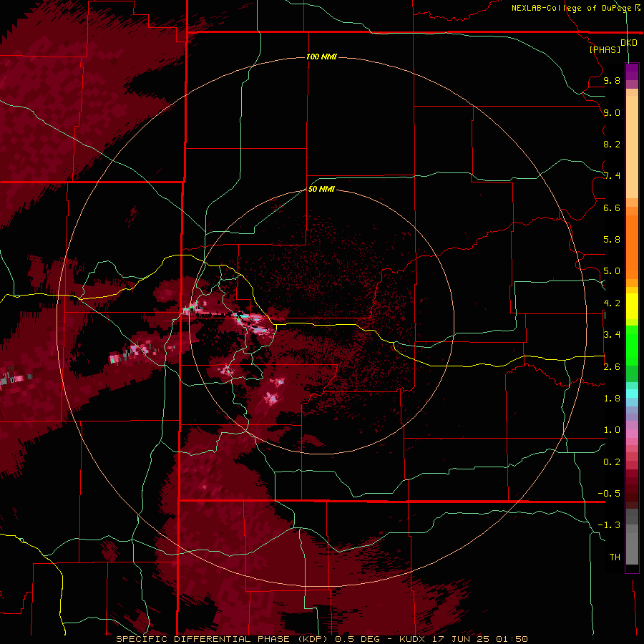Click the yellow segment of the color bar
The width and height of the screenshot is (644, 644).
click(632, 306)
